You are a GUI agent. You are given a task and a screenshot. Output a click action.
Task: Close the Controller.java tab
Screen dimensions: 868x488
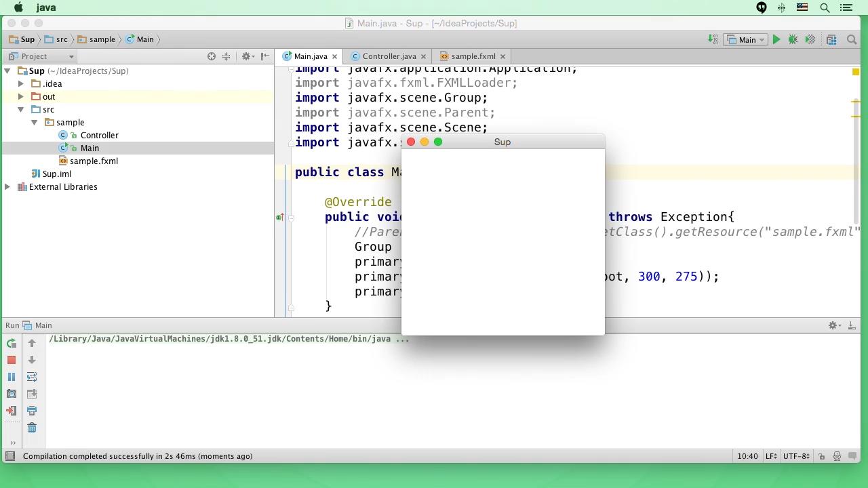click(423, 56)
